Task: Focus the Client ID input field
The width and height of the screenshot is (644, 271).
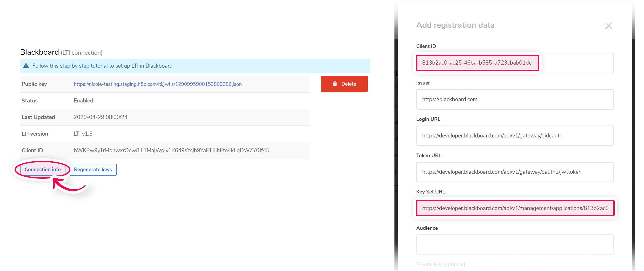Action: 514,63
